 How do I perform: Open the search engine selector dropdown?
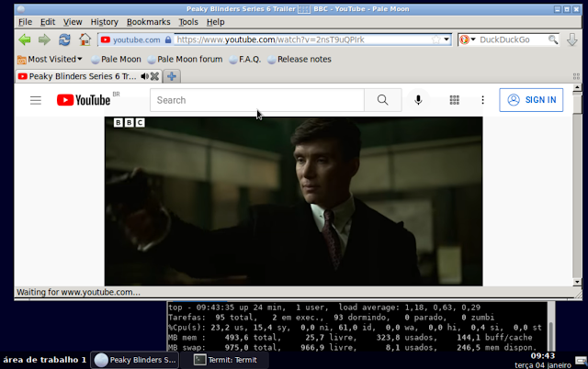(468, 39)
